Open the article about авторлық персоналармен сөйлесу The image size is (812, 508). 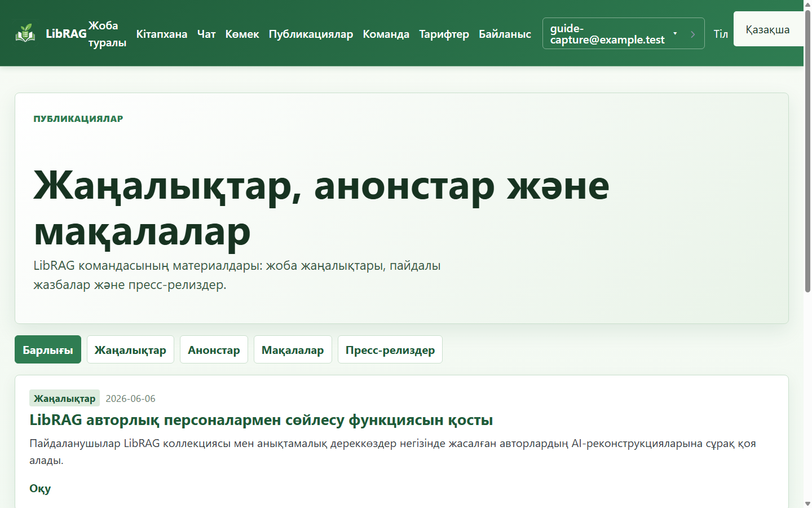pos(261,420)
